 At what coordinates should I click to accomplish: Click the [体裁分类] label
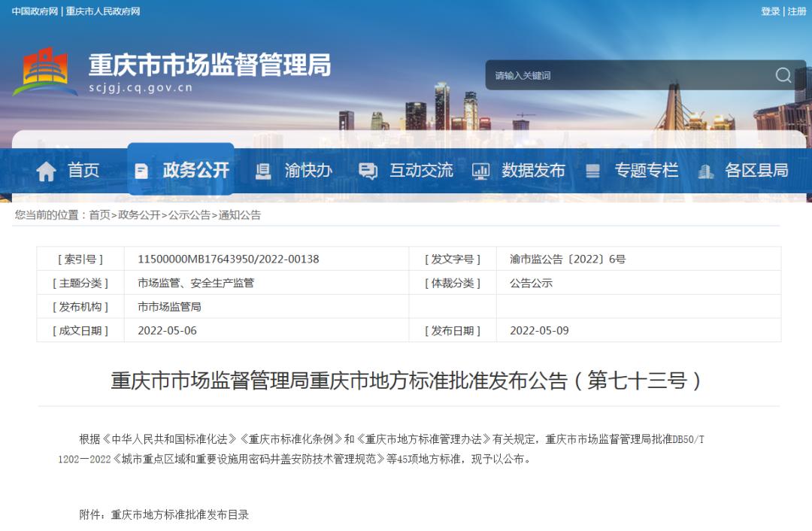[x=453, y=283]
